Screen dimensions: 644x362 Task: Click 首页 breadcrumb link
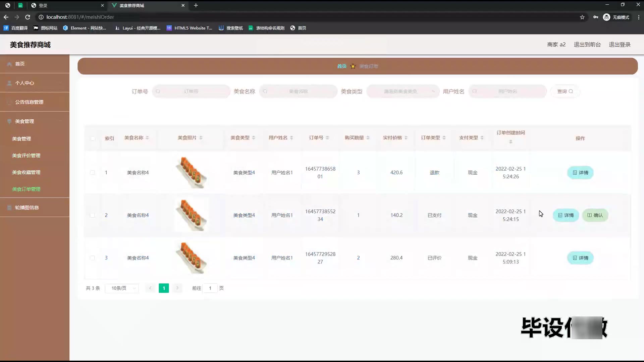pyautogui.click(x=342, y=66)
